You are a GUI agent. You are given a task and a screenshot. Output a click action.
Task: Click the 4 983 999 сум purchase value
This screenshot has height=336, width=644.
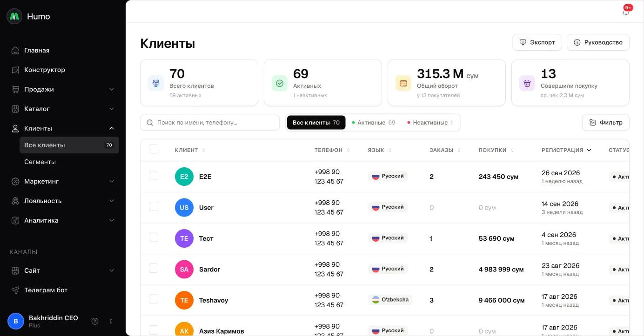(x=501, y=269)
